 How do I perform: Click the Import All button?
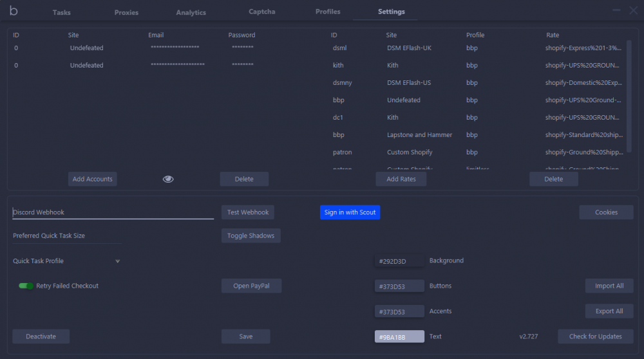(x=609, y=286)
